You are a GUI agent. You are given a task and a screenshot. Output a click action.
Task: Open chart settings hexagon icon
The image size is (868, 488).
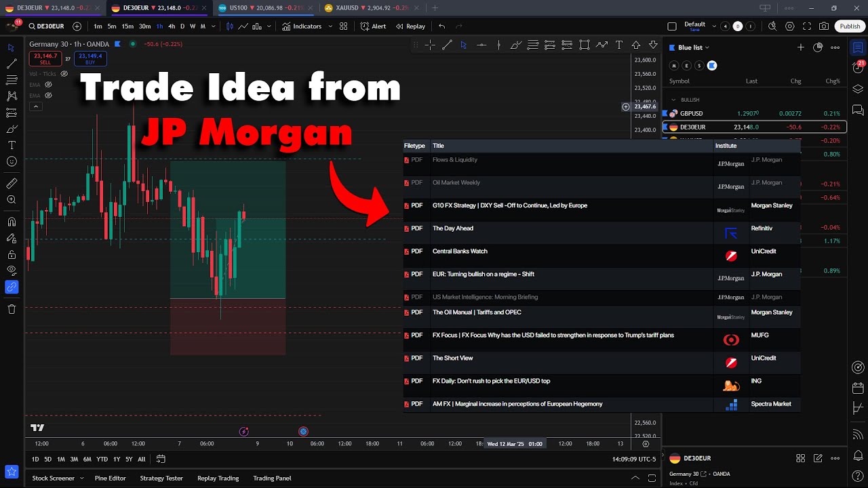pyautogui.click(x=790, y=26)
